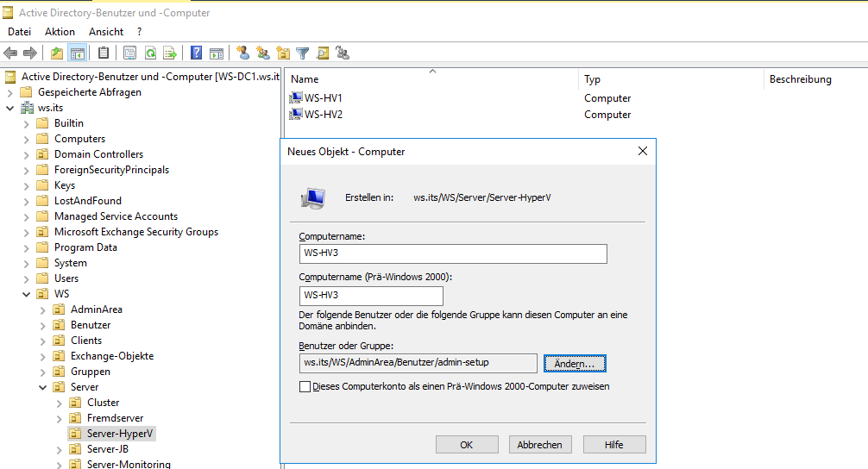The image size is (868, 469).
Task: Click the WS-HV1 computer icon
Action: coord(296,98)
